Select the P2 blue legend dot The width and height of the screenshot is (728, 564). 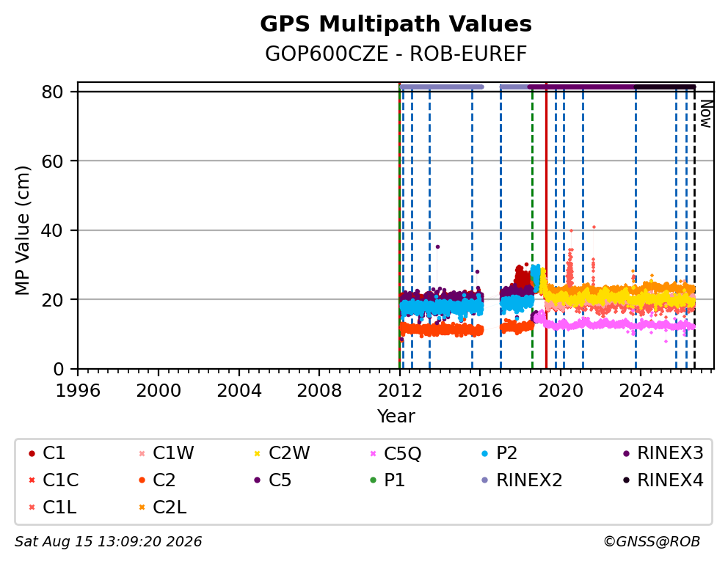485,453
